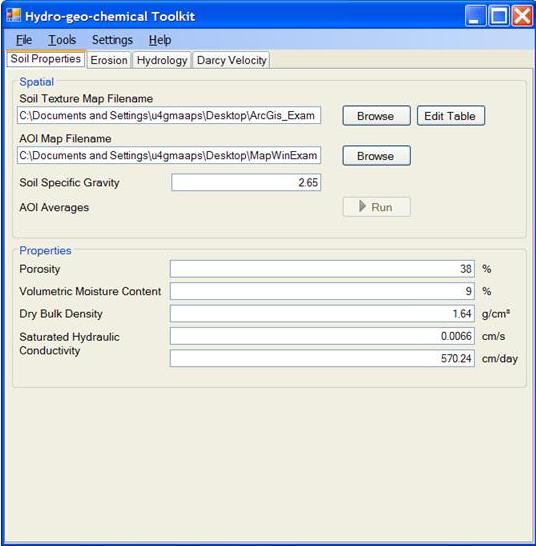
Task: Click the Soil Texture Map Filename field
Action: click(x=169, y=115)
